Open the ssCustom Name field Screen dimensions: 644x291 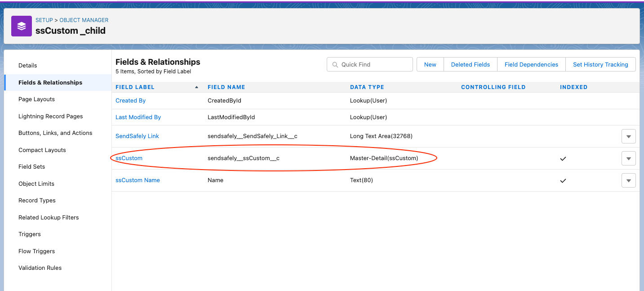[x=138, y=180]
